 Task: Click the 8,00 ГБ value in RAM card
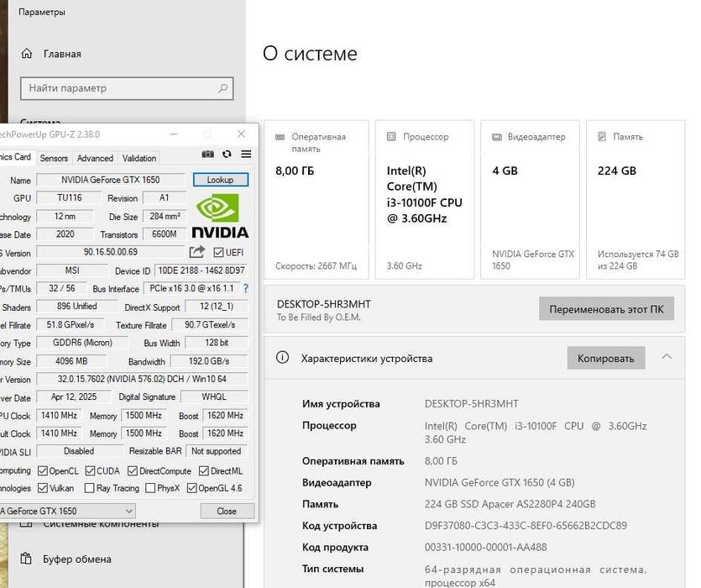[x=295, y=171]
